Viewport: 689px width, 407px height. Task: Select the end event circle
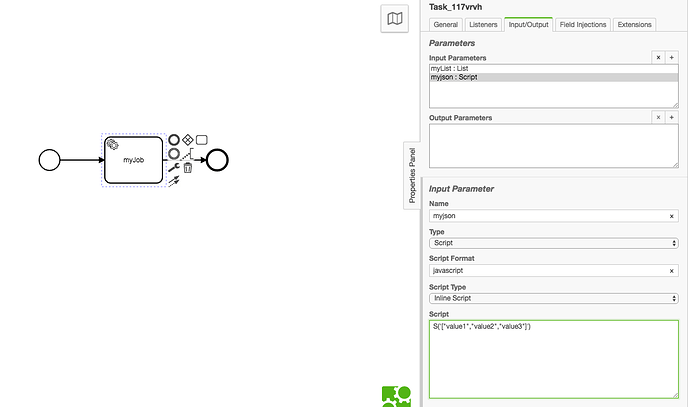(x=217, y=160)
